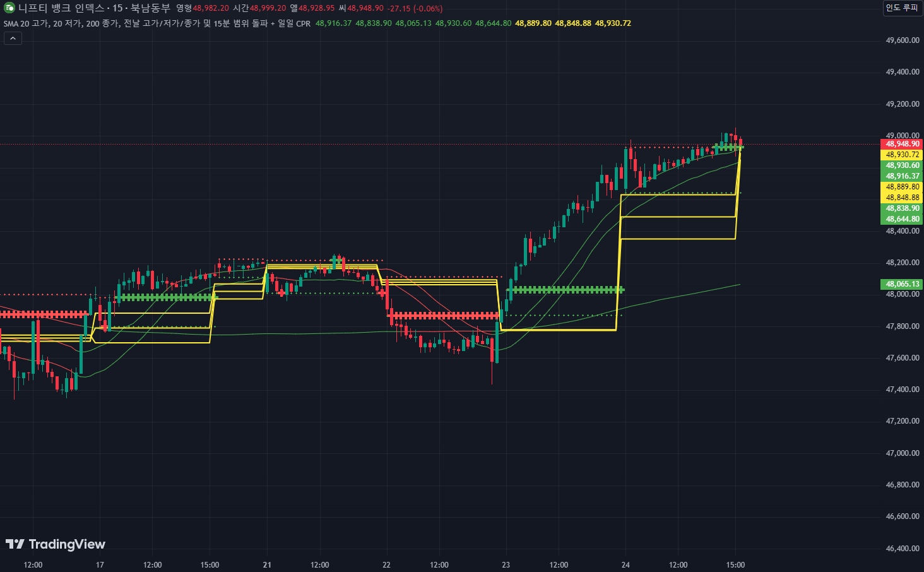Click the 북남동부 exchange label in title
924x572 pixels.
[x=150, y=8]
